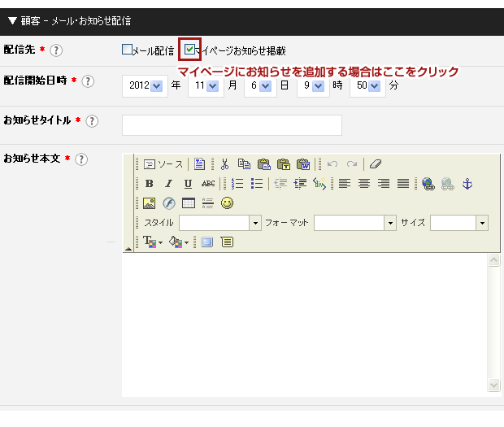Click the editor scrollbar down arrow
This screenshot has width=504, height=427.
493,385
